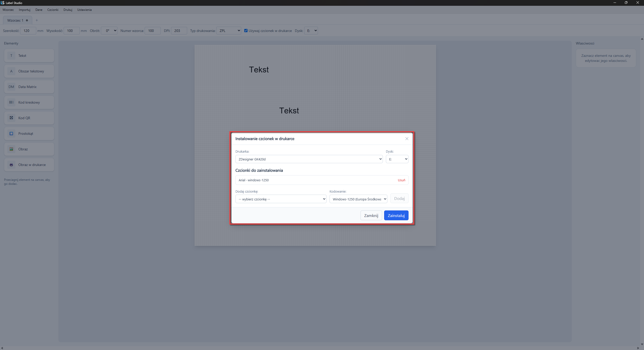Click the horizontal scrollbar right arrow
The image size is (644, 350).
[638, 348]
